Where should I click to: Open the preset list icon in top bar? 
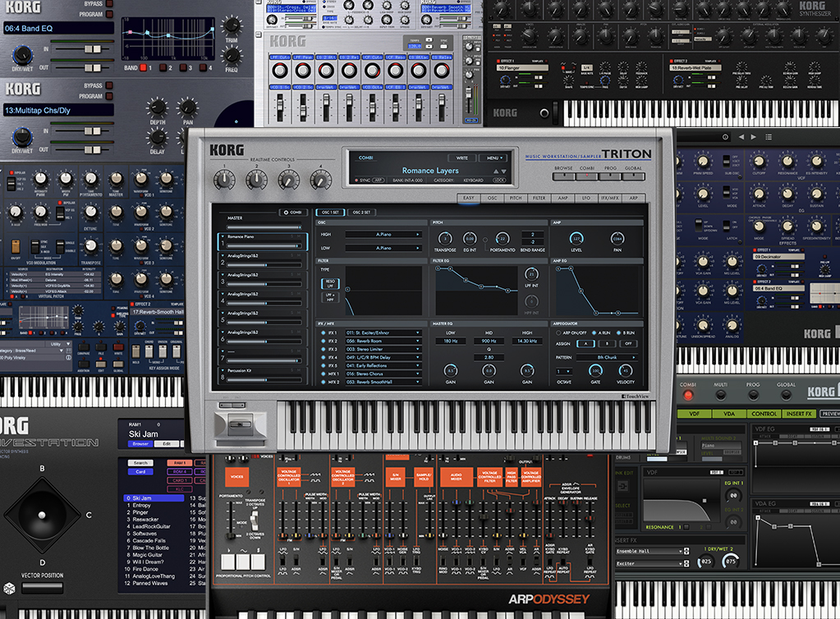[x=769, y=137]
